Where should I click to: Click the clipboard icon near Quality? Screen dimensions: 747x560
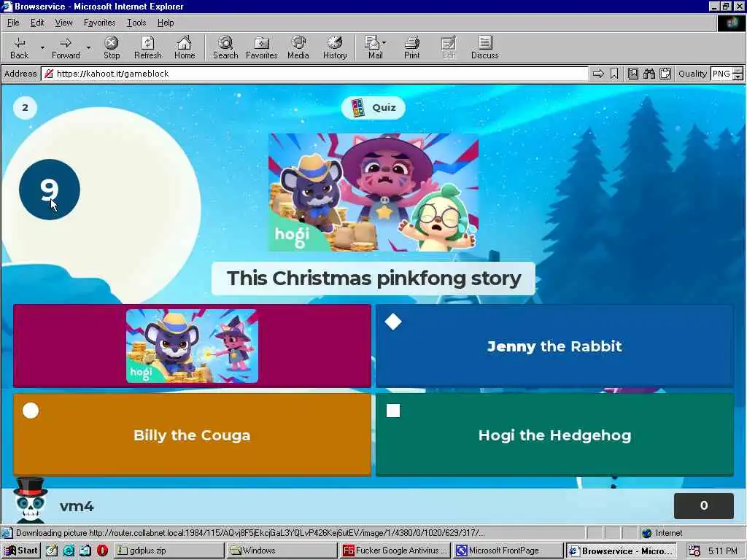coord(665,74)
